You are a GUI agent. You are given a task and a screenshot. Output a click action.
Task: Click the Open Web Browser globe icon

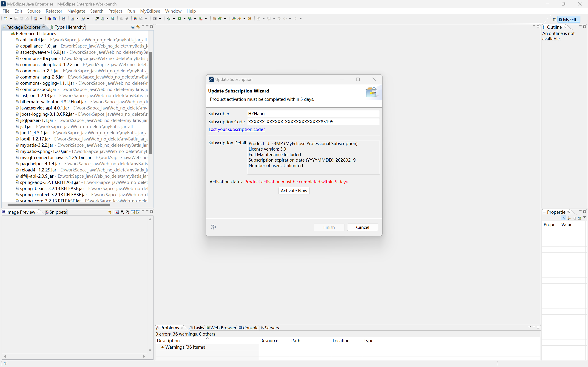(x=113, y=19)
